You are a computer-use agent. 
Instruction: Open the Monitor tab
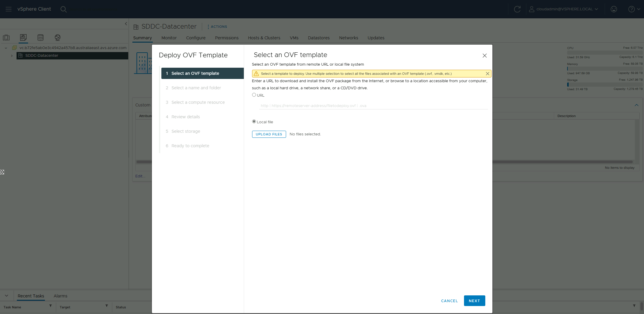(x=169, y=38)
